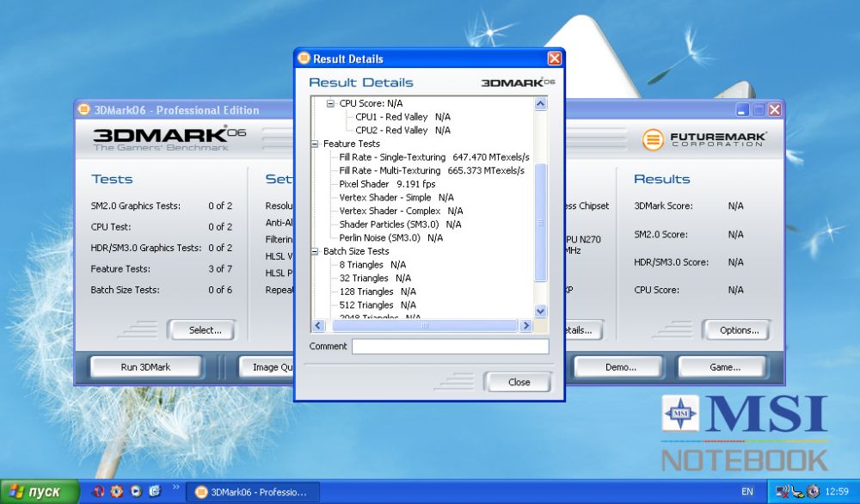
Task: Select the Pixel Shader 9.191 fps row
Action: tap(387, 184)
